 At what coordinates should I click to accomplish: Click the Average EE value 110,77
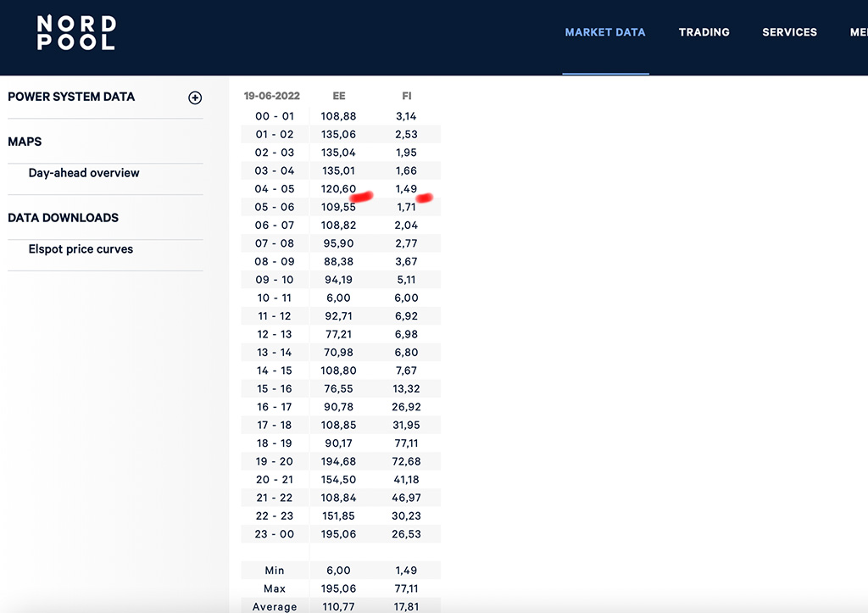[x=338, y=606]
